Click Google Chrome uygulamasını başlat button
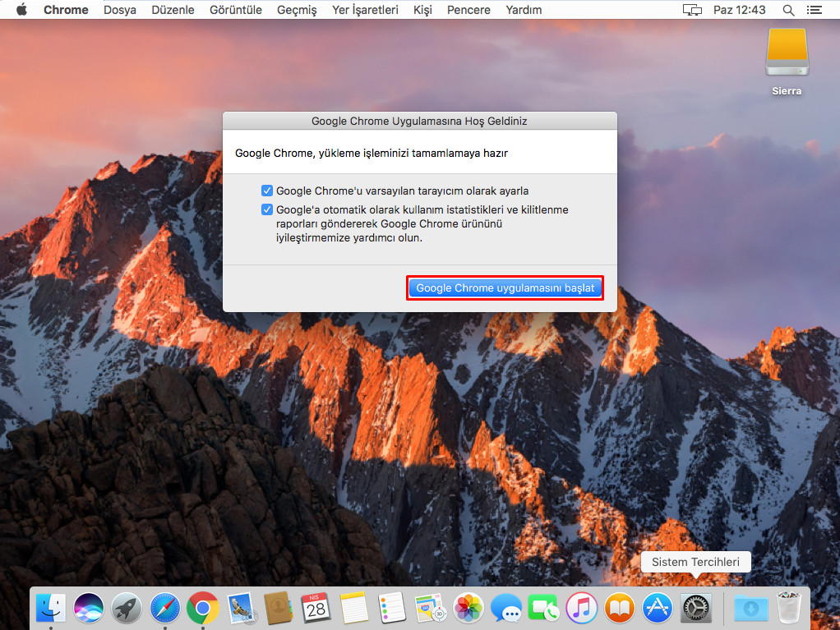 (505, 288)
